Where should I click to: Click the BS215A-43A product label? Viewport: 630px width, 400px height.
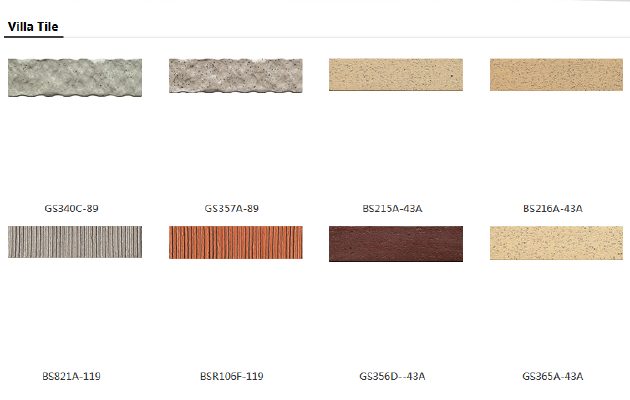pos(392,208)
